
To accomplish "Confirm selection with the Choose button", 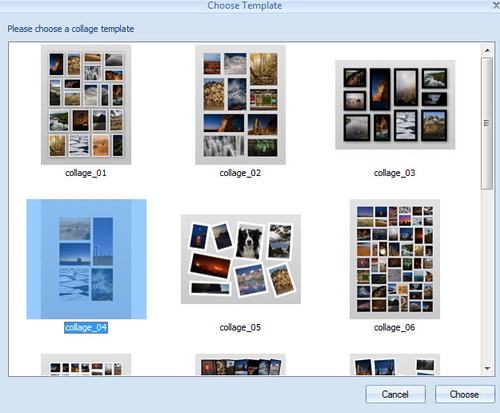I will [x=464, y=394].
